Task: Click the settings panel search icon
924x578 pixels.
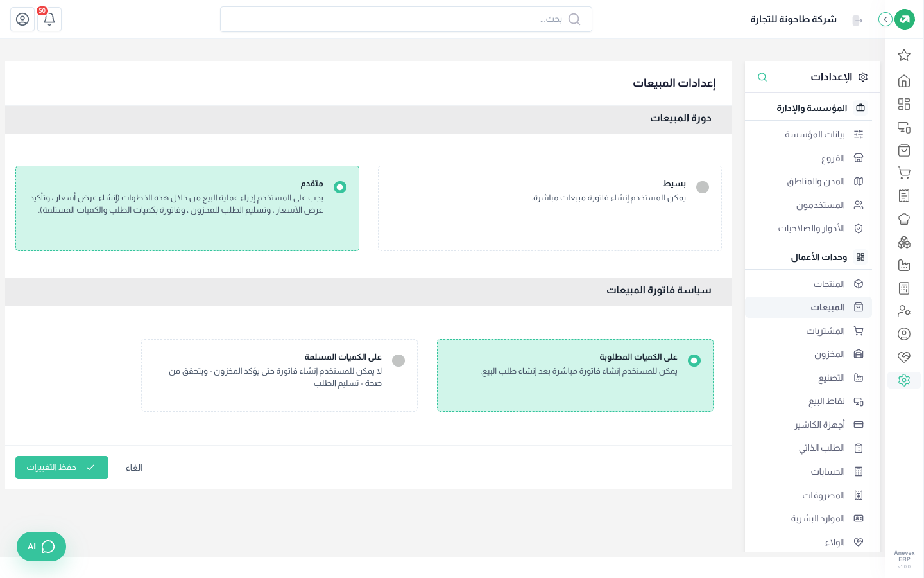Action: click(762, 77)
